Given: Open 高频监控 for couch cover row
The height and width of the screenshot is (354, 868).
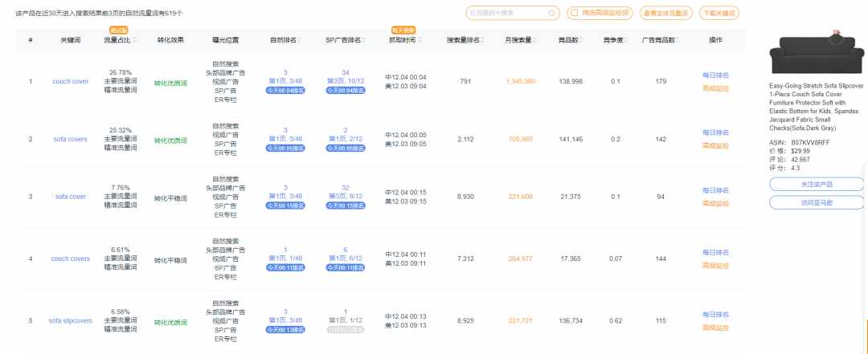Looking at the screenshot, I should [x=715, y=88].
